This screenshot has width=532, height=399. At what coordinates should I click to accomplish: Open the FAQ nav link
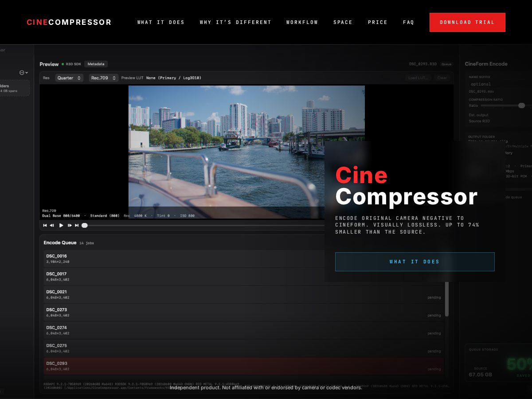pos(408,22)
